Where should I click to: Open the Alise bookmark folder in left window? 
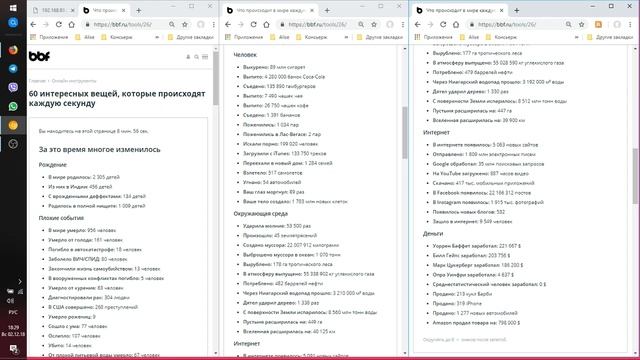(84, 37)
